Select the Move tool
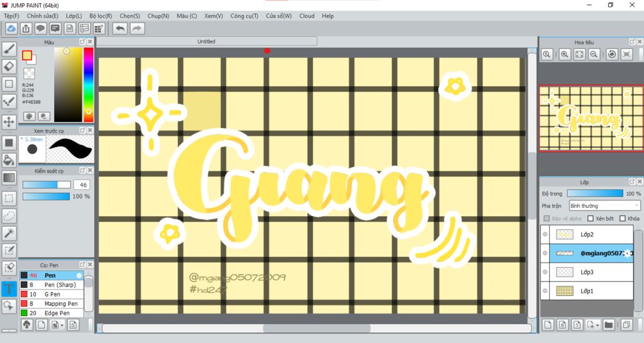644x343 pixels. point(9,122)
